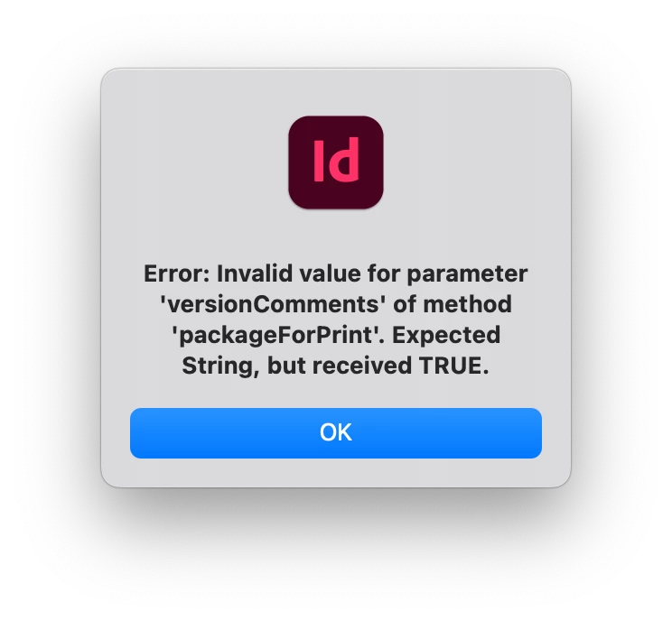Image resolution: width=672 pixels, height=621 pixels.
Task: Click the word 'method' in second line
Action: (468, 304)
